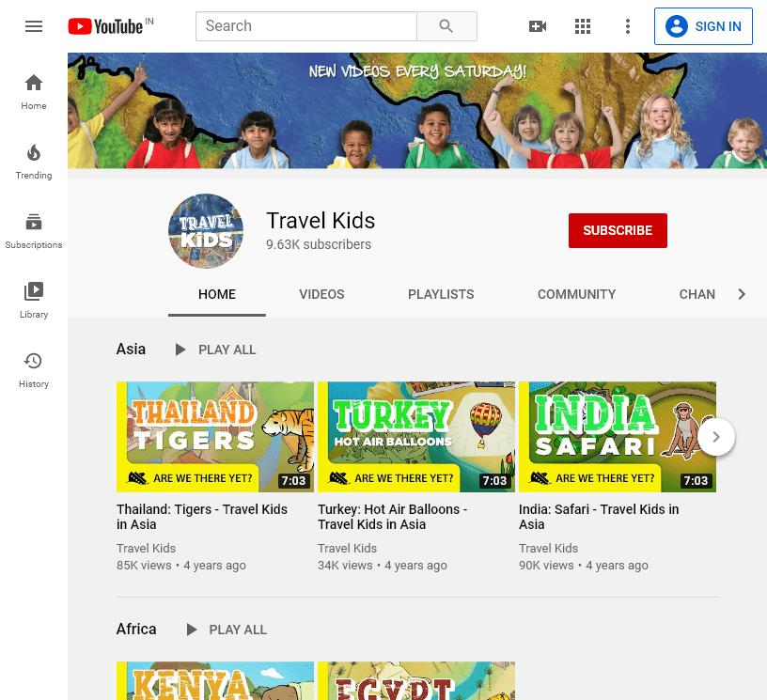
Task: Open History in the sidebar
Action: (34, 370)
